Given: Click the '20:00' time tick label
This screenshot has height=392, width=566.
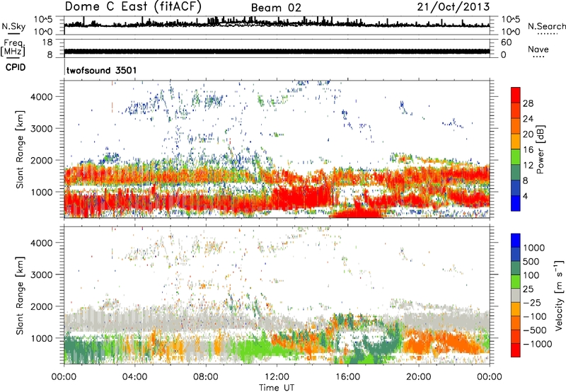Looking at the screenshot, I should (x=419, y=377).
